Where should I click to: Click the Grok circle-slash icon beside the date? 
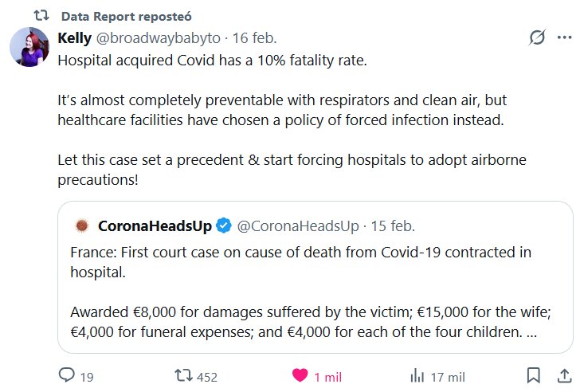pyautogui.click(x=538, y=37)
